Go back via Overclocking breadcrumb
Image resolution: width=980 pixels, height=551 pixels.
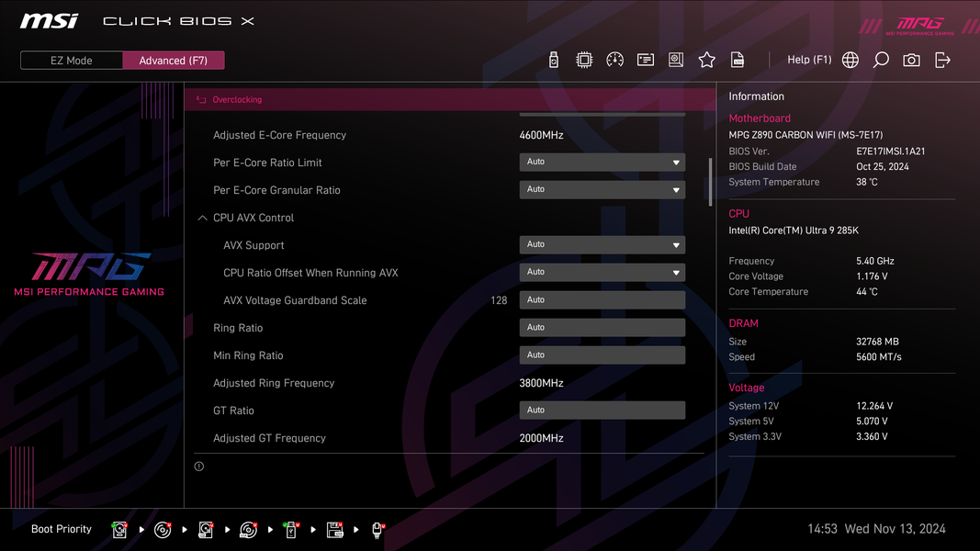click(x=230, y=100)
